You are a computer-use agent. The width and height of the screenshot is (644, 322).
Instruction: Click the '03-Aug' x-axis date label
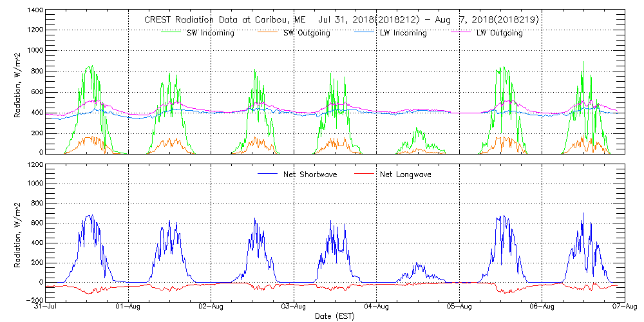coord(294,307)
